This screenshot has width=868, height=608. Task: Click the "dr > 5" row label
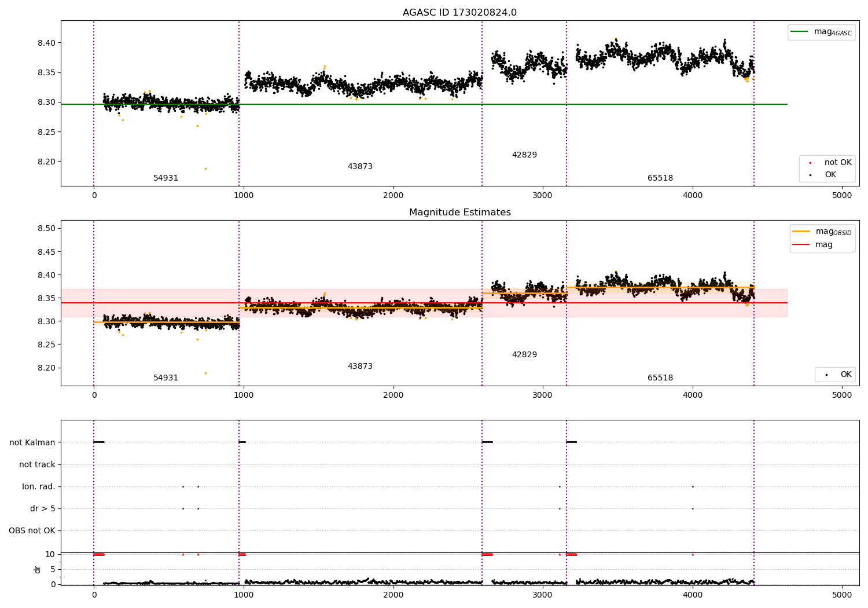tap(43, 508)
